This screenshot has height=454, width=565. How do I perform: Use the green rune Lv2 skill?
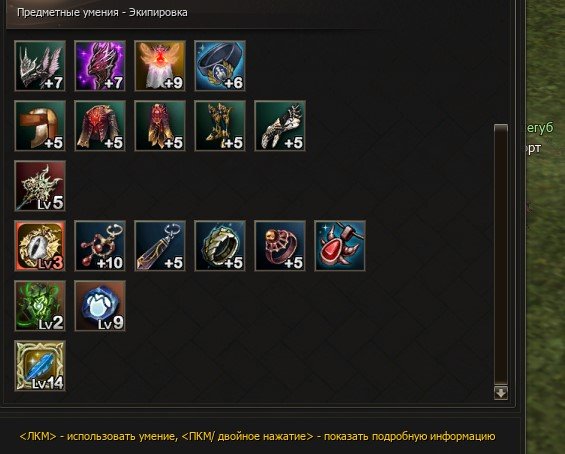(40, 306)
